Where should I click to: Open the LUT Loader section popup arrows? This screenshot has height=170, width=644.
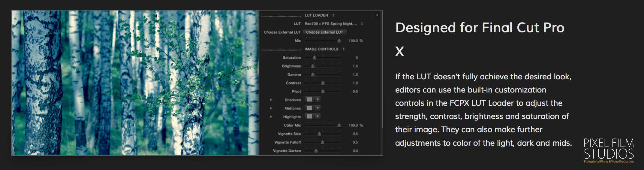tap(333, 15)
